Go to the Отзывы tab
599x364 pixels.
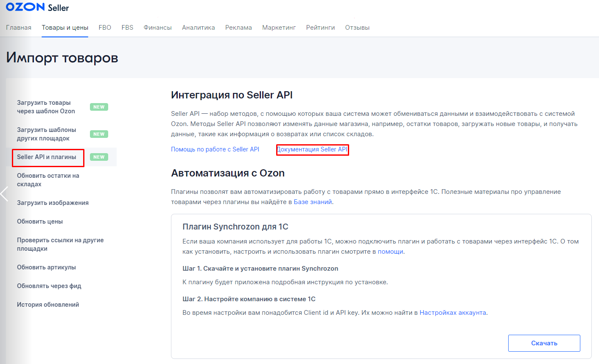357,28
